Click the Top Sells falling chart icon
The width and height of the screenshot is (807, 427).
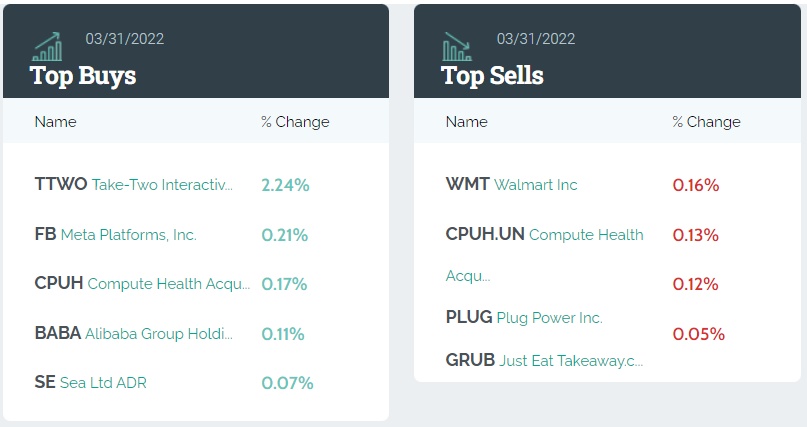[x=458, y=45]
